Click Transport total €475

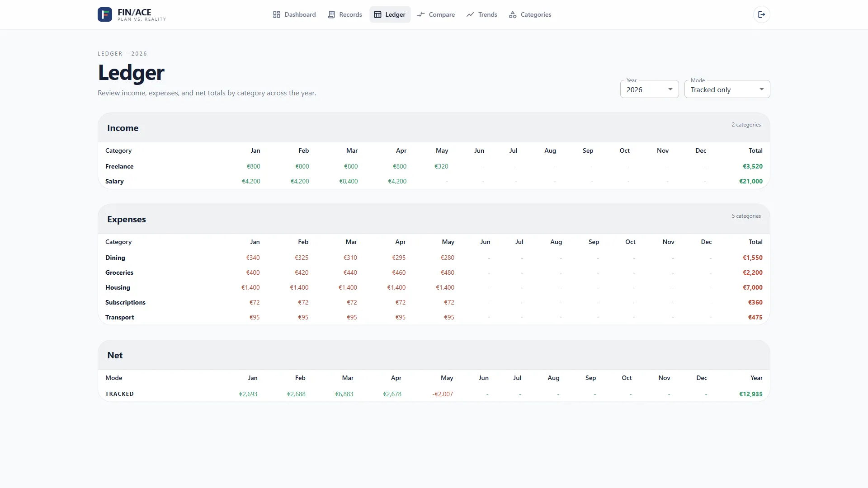pyautogui.click(x=755, y=317)
